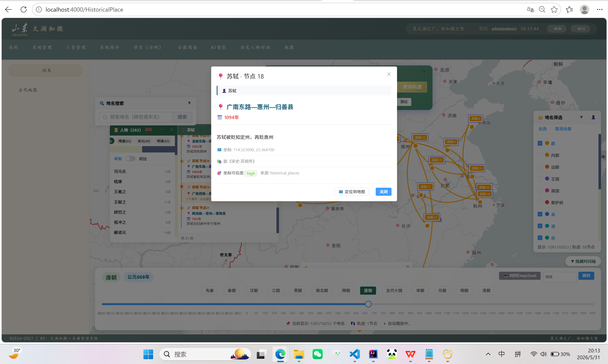Focus the year input showing 668
The width and height of the screenshot is (608, 364).
560,277
